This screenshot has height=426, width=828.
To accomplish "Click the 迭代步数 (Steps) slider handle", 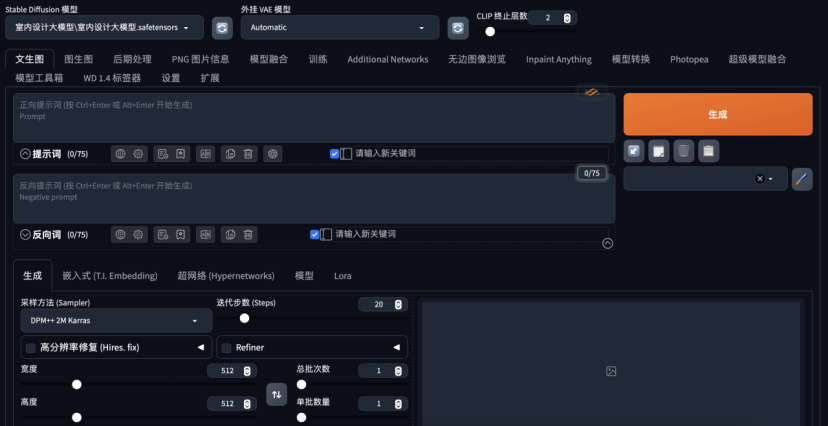I will click(x=244, y=318).
